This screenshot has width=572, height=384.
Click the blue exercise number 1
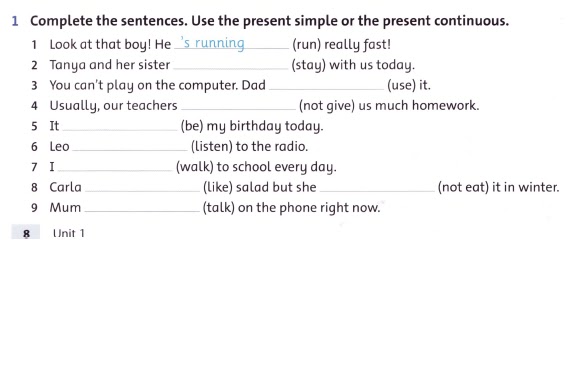pos(15,21)
